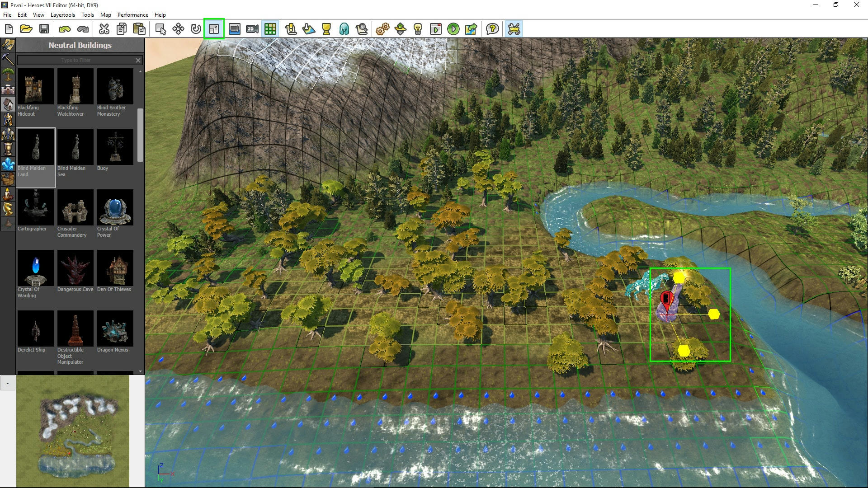Collapse the minimap with the minus button
This screenshot has width=868, height=488.
pos(8,384)
